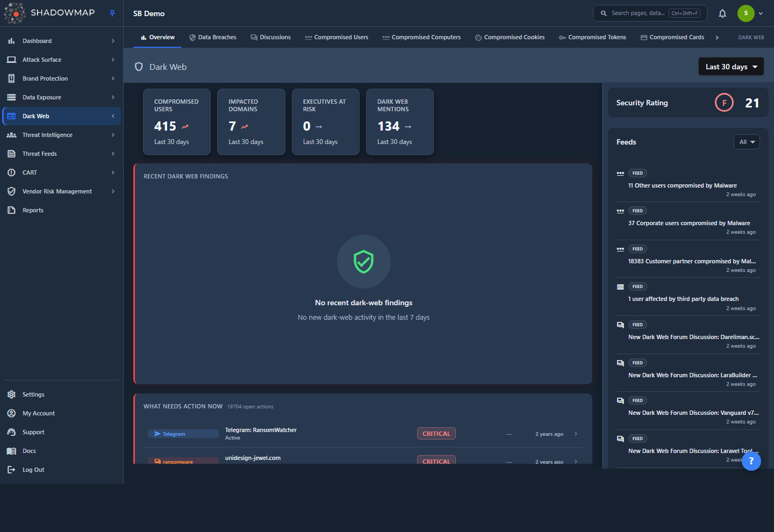Open feed: 37 Corporate users compromised by Malware
Screen dimensions: 774x532
[688, 222]
